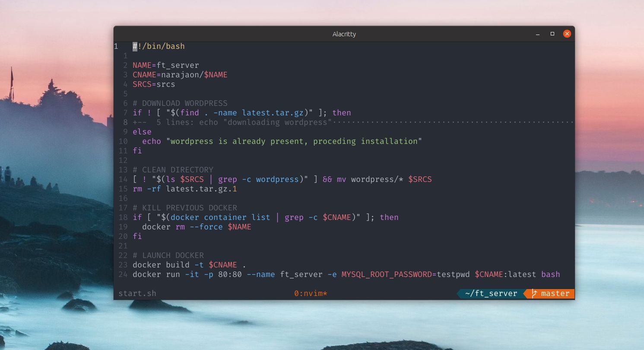Click the "+--" fold marker on line 8
This screenshot has width=644, height=350.
point(138,122)
